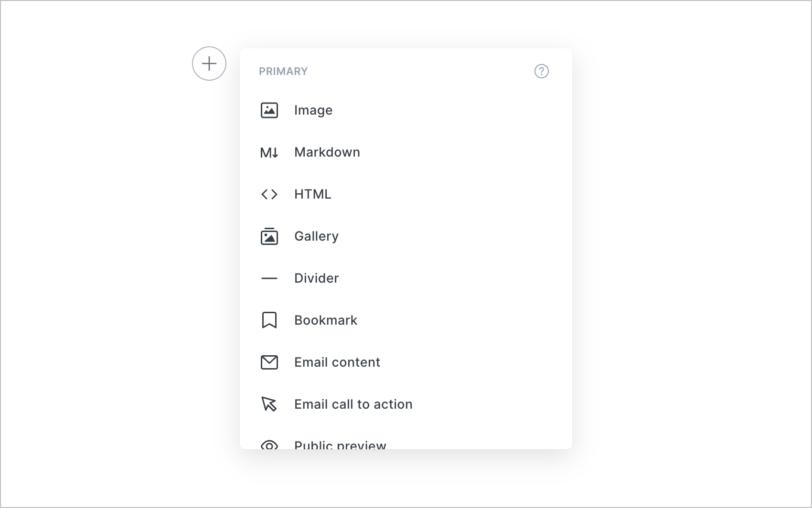
Task: Select Email call to action
Action: click(x=353, y=404)
